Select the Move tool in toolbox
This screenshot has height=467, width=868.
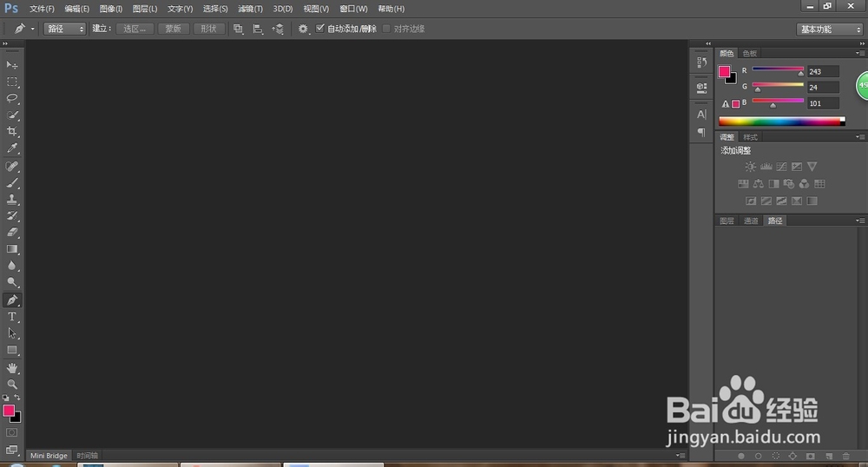(11, 65)
